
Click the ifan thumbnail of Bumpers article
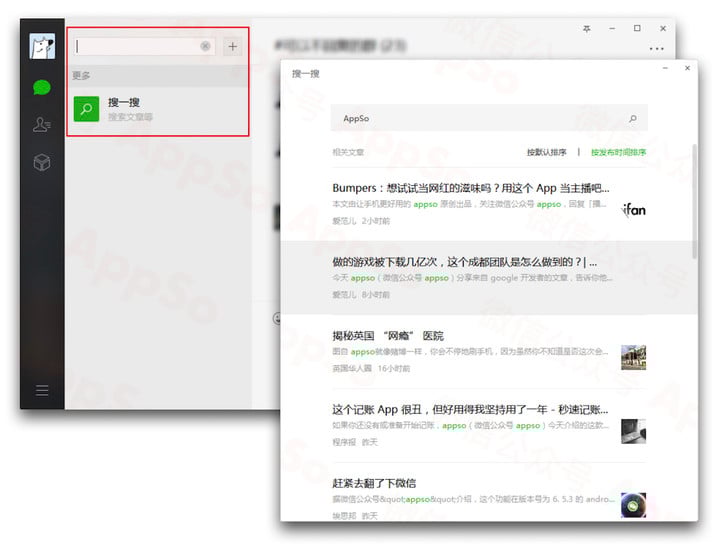pyautogui.click(x=634, y=210)
